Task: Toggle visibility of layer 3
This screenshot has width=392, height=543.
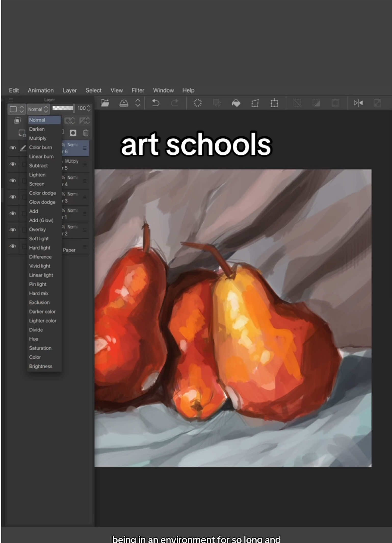Action: coord(13,197)
